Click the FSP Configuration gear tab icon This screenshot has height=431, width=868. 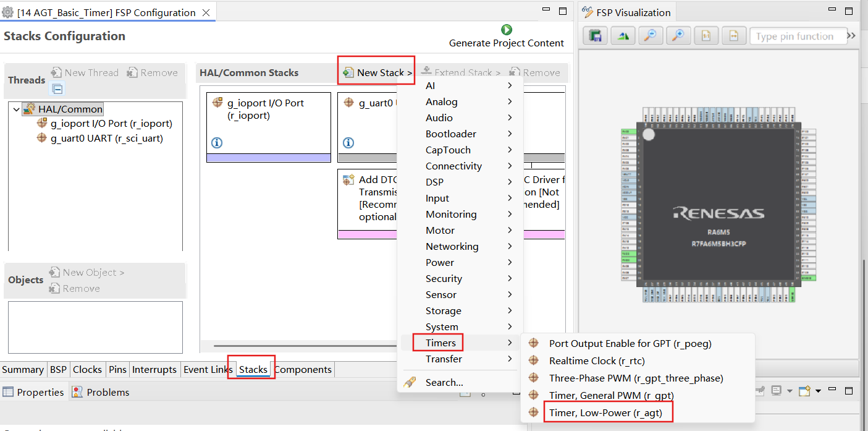[7, 12]
